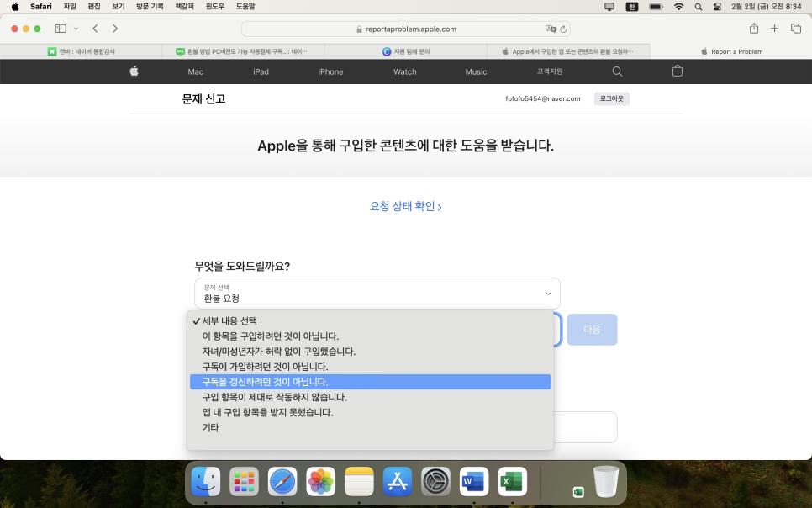Open Microsoft Word from the Dock
Viewport: 812px width, 508px height.
474,481
